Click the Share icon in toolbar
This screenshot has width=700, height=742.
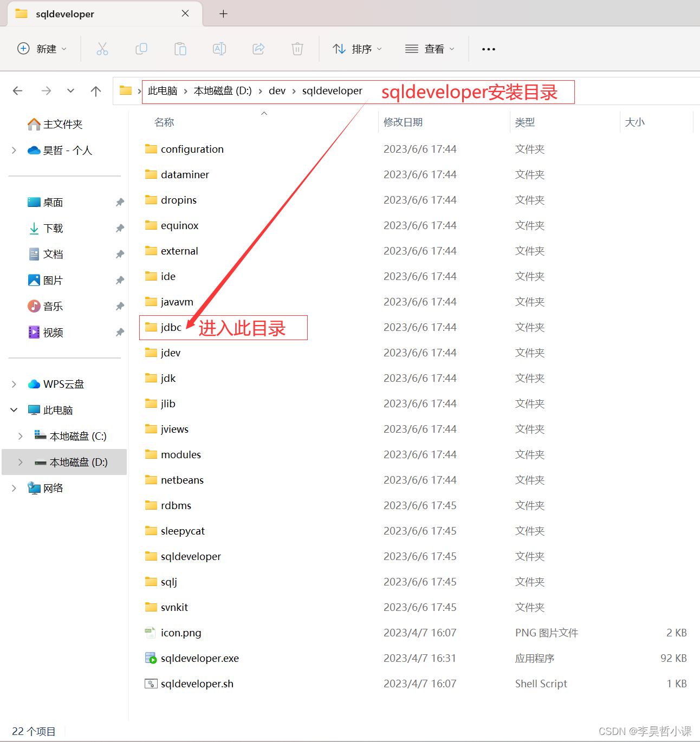pyautogui.click(x=258, y=49)
